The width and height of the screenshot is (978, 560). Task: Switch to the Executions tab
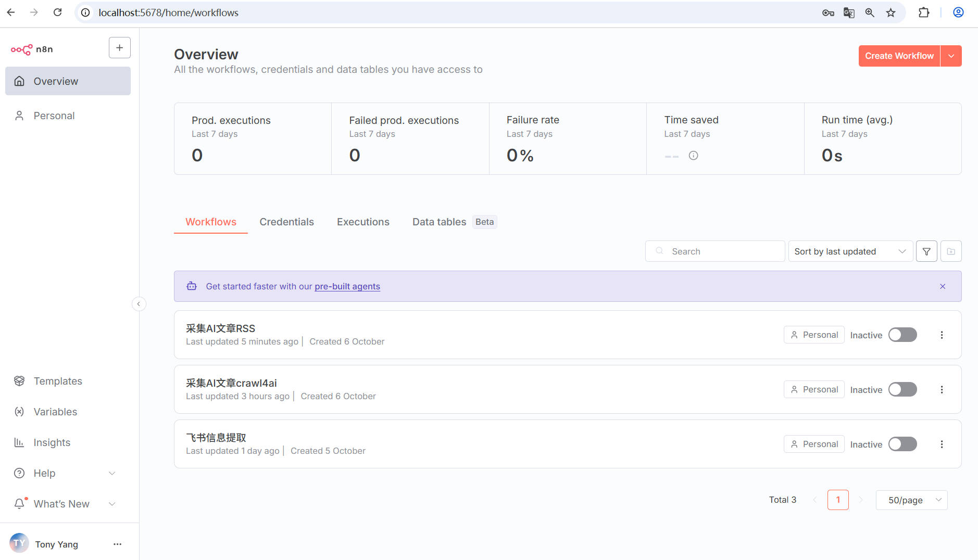pos(363,222)
